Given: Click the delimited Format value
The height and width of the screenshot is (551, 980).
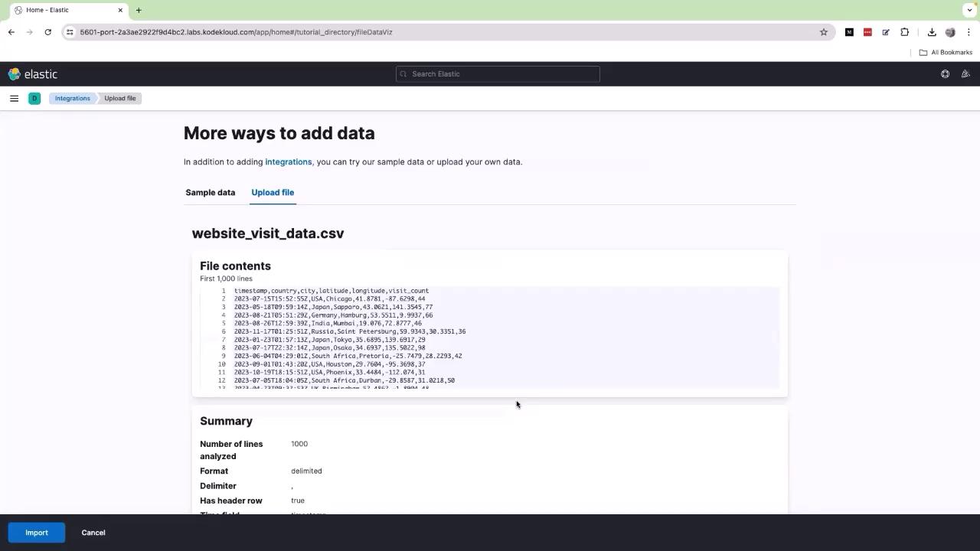Looking at the screenshot, I should [306, 471].
